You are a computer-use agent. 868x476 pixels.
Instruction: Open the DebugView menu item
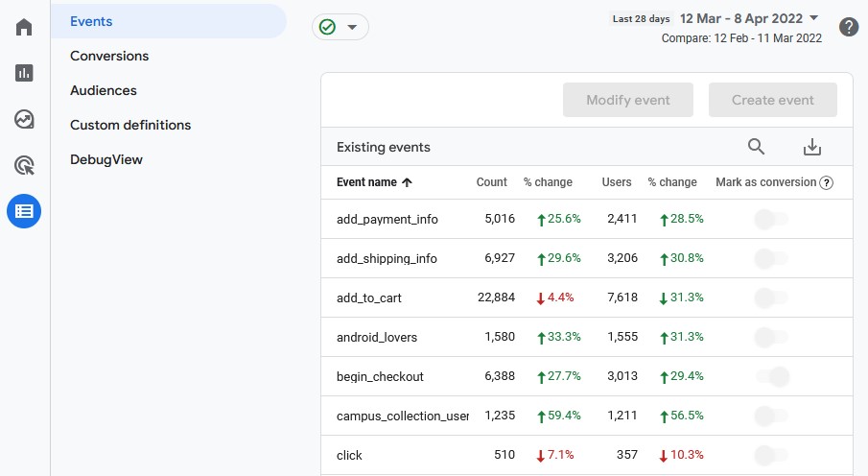(x=106, y=159)
